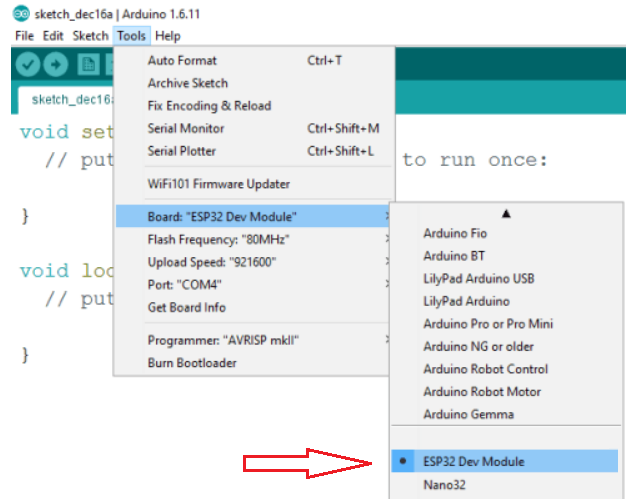
Task: Open the Edit menu
Action: click(53, 36)
